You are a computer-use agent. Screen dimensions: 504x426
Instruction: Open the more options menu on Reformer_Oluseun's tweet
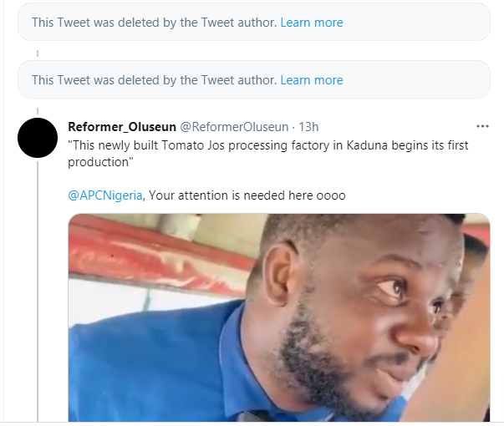click(482, 126)
